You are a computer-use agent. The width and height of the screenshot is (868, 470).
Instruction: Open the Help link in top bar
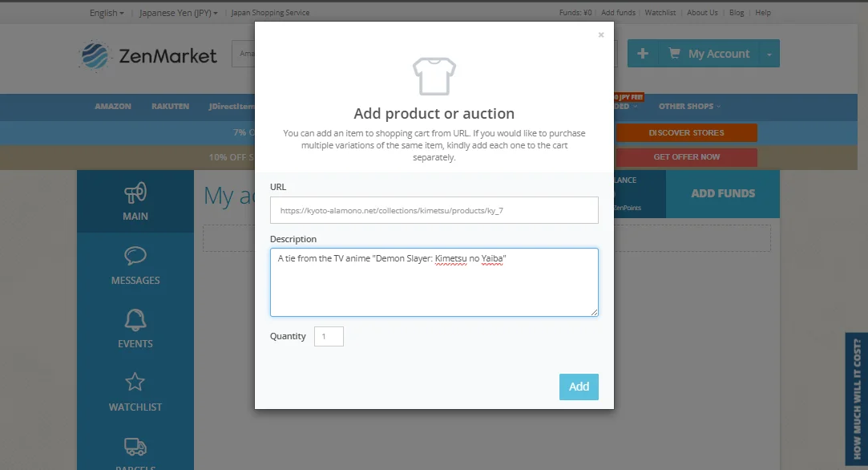click(x=763, y=13)
